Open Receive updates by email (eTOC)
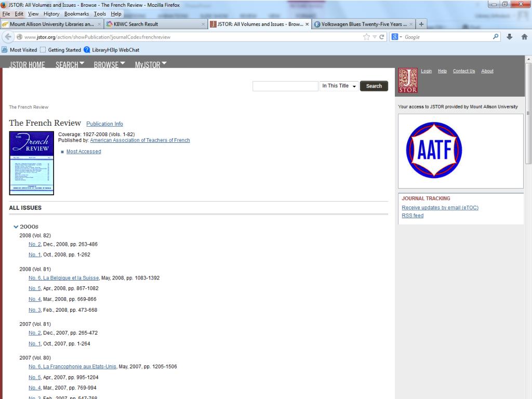 coord(440,208)
